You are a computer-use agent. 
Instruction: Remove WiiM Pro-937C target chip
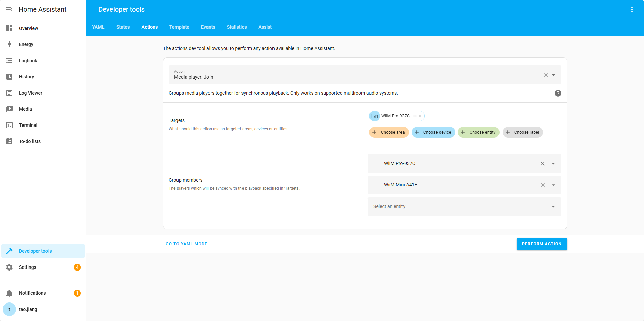click(x=420, y=116)
